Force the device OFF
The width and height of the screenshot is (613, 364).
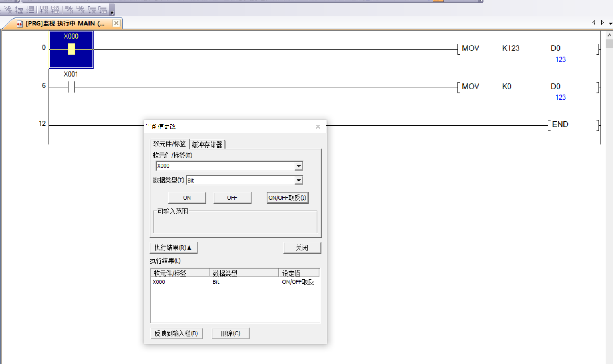232,198
